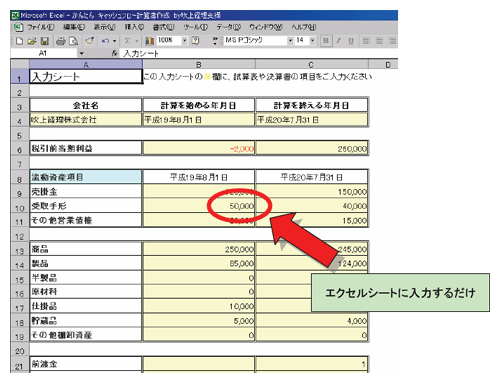Open the 表示 (View) menu
Screen dimensions: 500x383
104,27
